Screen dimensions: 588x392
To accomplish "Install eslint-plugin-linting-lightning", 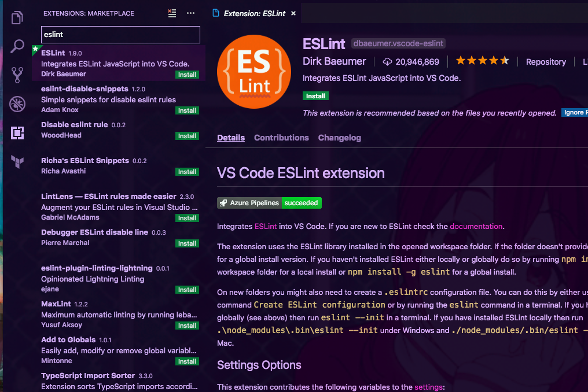I will (x=187, y=290).
